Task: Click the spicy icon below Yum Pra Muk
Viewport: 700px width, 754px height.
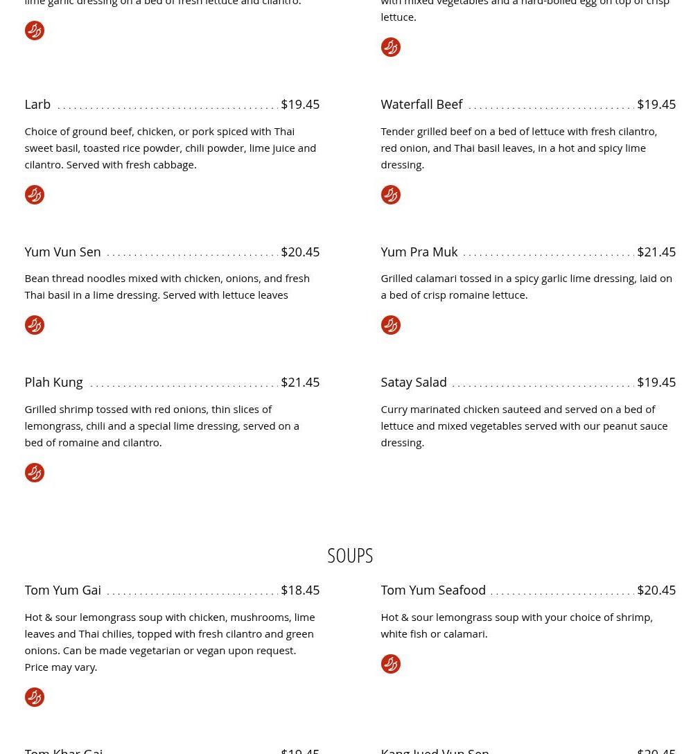Action: [391, 325]
